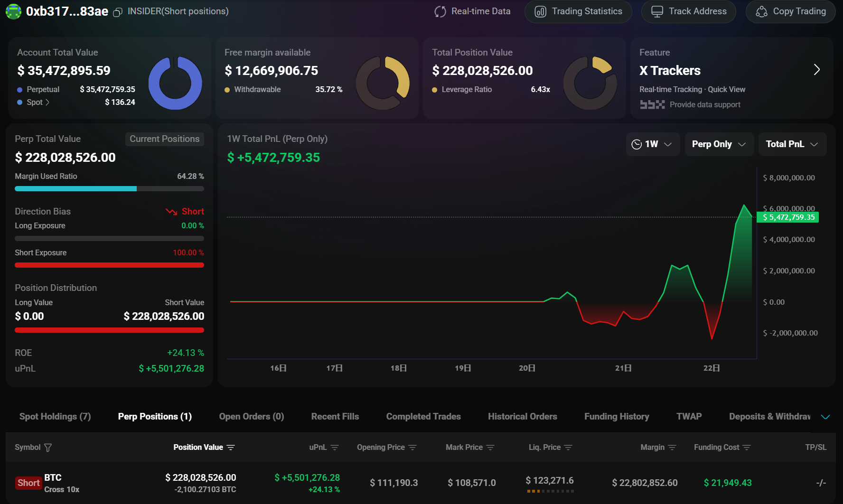Screen dimensions: 843x504
Task: Sort by uPnL column icon
Action: pos(335,448)
